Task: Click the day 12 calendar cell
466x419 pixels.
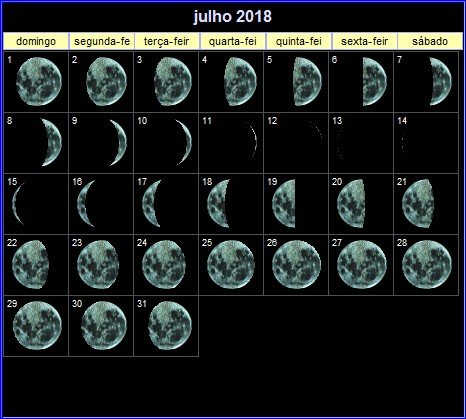Action: (296, 143)
